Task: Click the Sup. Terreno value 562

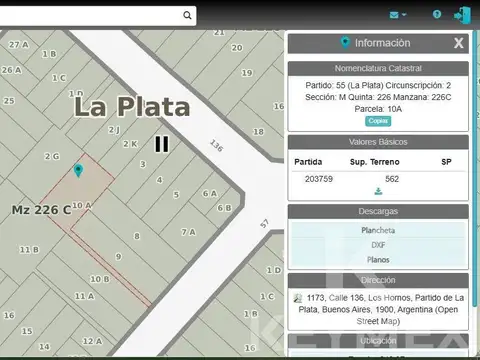Action: point(392,179)
